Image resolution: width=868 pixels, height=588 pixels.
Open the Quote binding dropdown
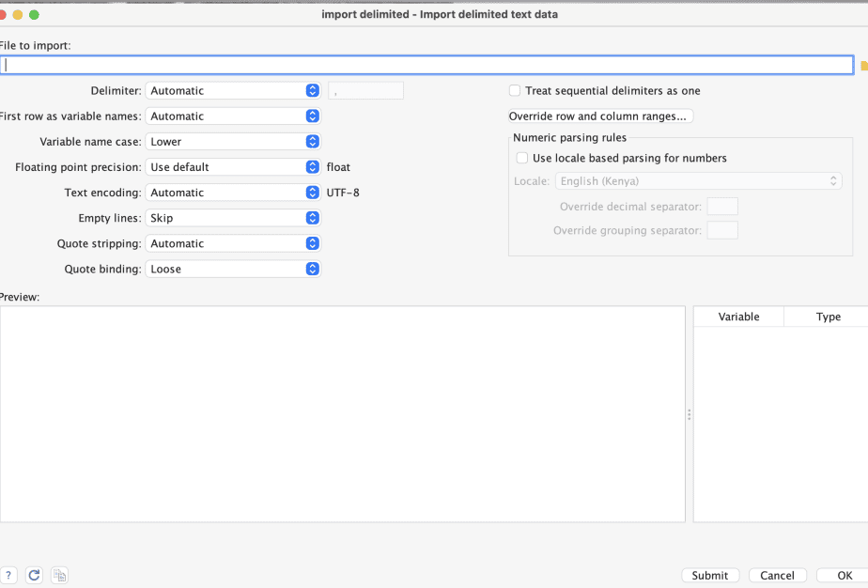pos(233,269)
